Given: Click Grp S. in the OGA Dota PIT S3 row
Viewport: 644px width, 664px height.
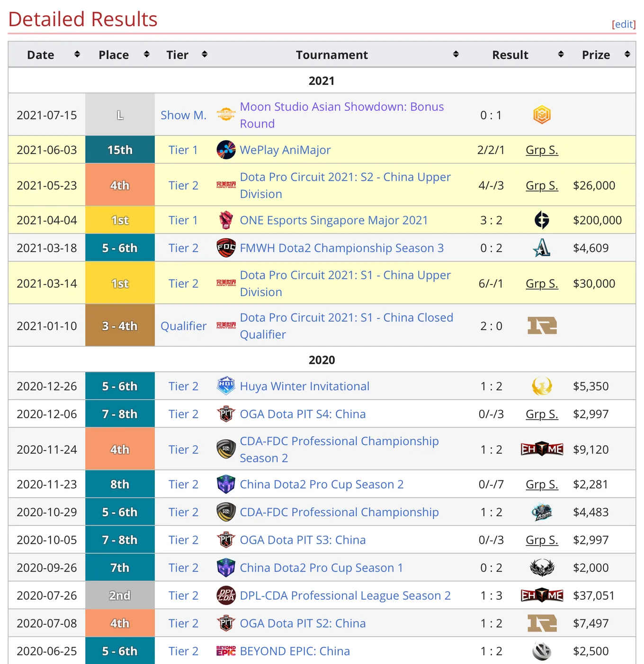Looking at the screenshot, I should (x=542, y=540).
